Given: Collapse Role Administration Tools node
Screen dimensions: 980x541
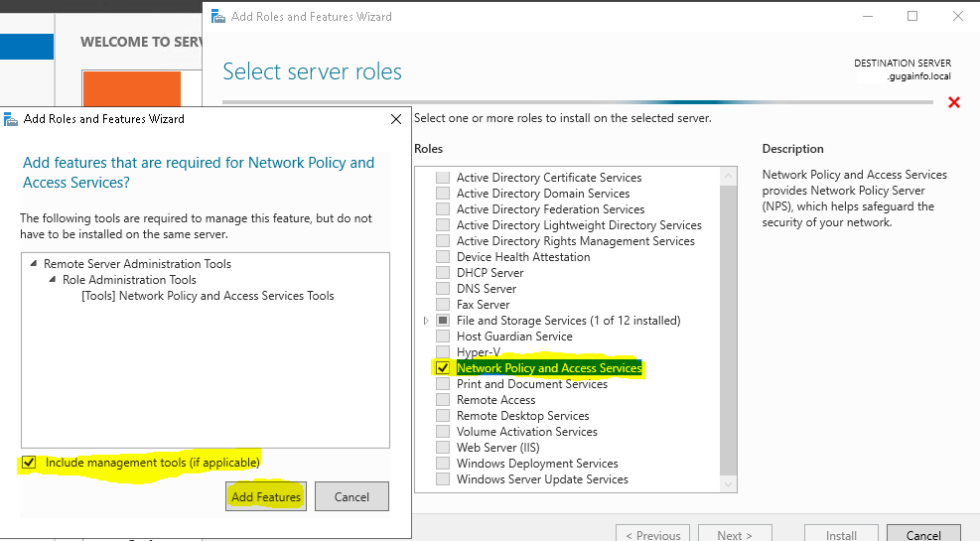Looking at the screenshot, I should (x=53, y=280).
